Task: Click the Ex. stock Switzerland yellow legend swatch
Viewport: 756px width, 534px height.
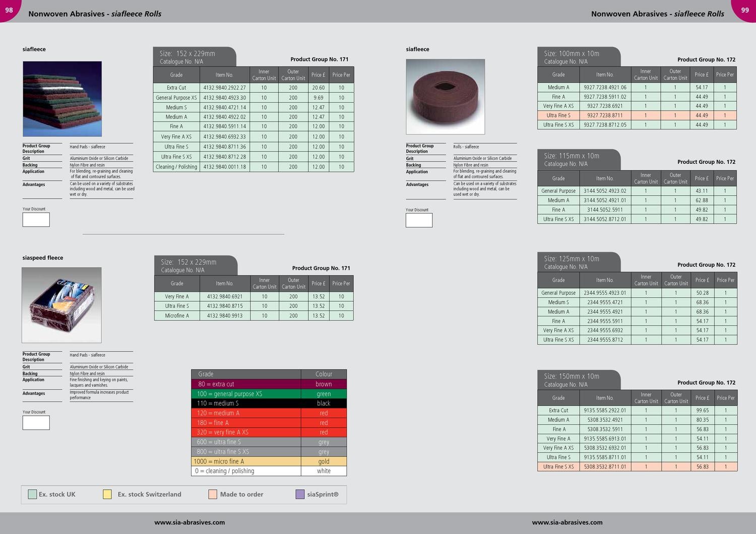Action: (x=107, y=494)
